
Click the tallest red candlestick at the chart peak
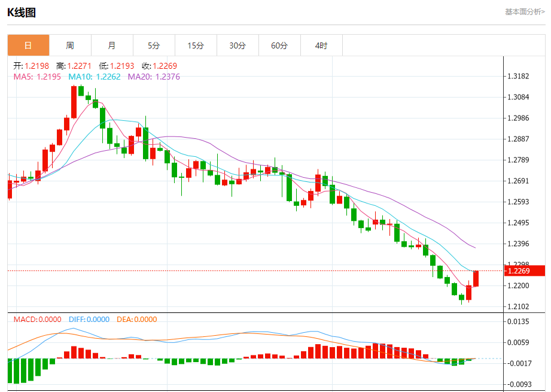[x=74, y=102]
